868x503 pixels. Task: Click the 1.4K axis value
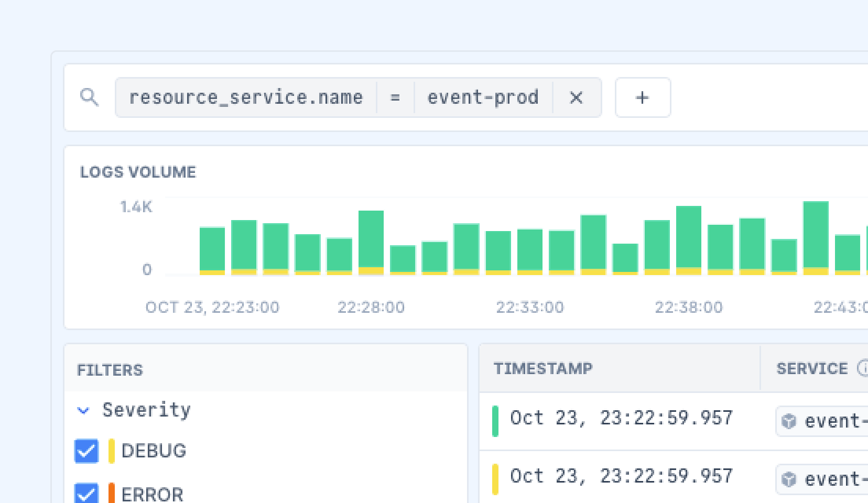(136, 207)
